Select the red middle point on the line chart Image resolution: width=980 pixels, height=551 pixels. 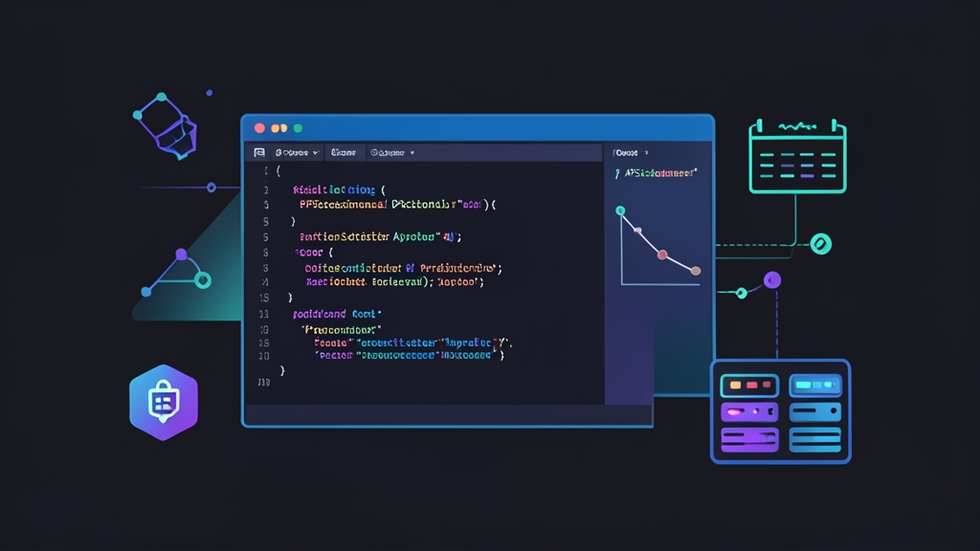click(x=662, y=254)
